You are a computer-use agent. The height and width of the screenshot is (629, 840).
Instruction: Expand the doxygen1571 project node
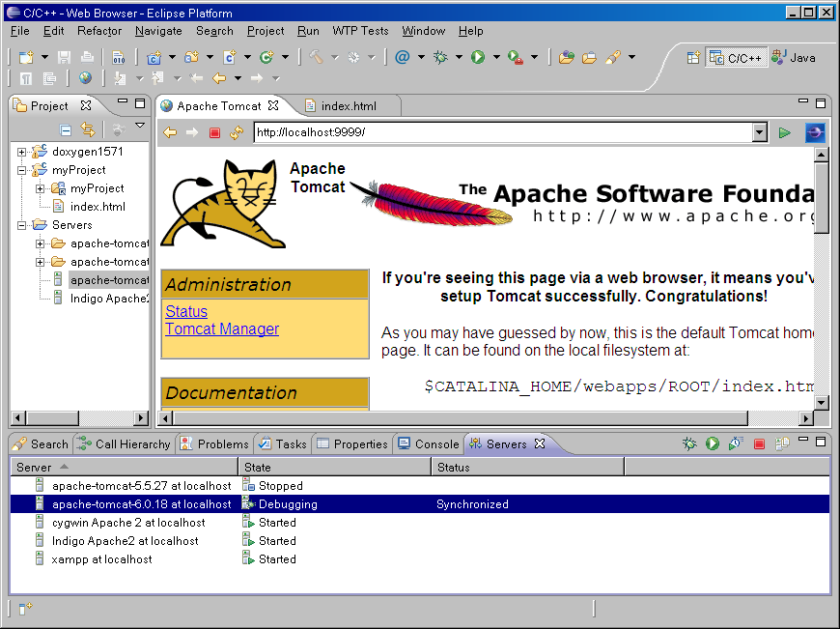[x=22, y=152]
